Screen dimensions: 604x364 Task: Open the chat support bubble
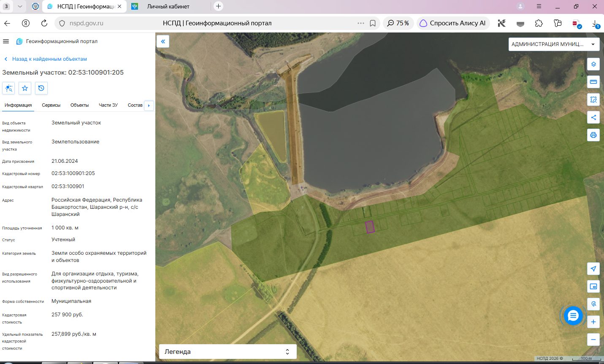[573, 315]
